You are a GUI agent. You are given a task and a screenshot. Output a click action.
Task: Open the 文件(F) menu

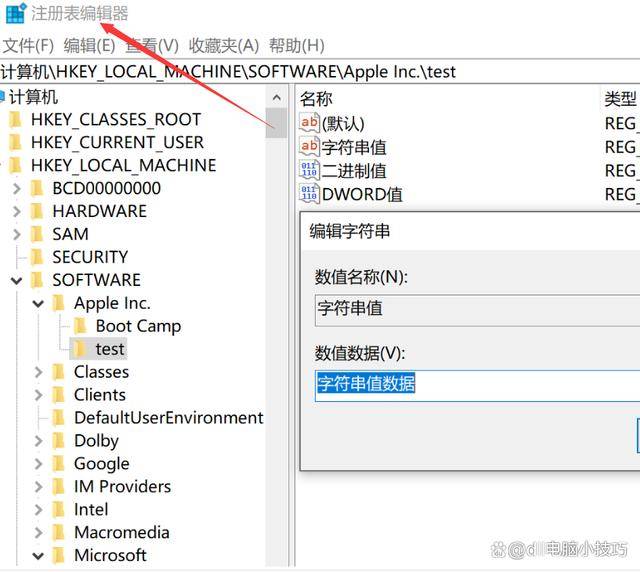28,45
